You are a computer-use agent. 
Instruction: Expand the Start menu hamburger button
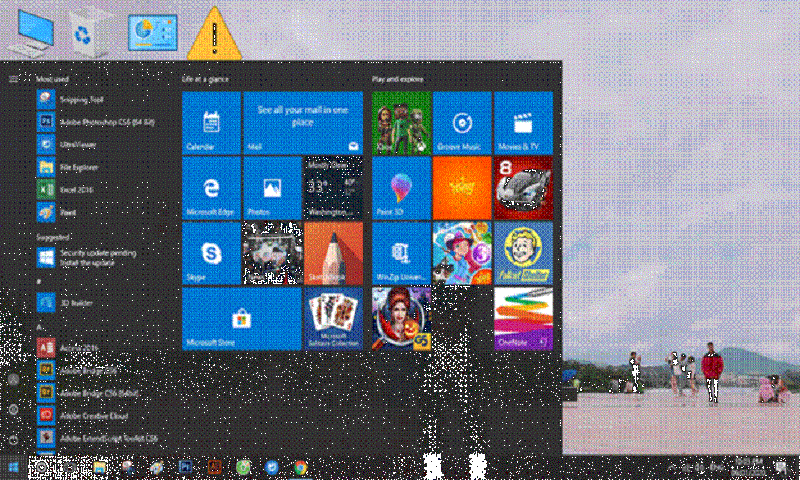(x=13, y=79)
